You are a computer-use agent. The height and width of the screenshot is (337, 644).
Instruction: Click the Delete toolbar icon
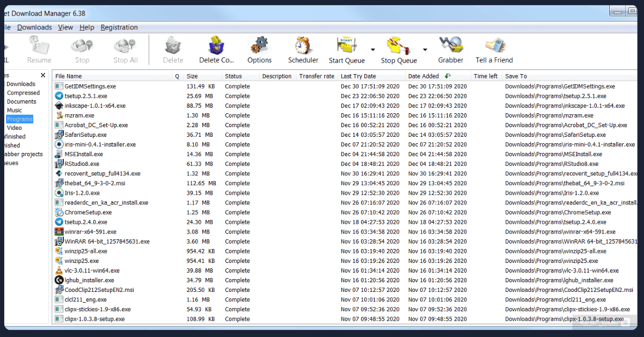point(173,45)
